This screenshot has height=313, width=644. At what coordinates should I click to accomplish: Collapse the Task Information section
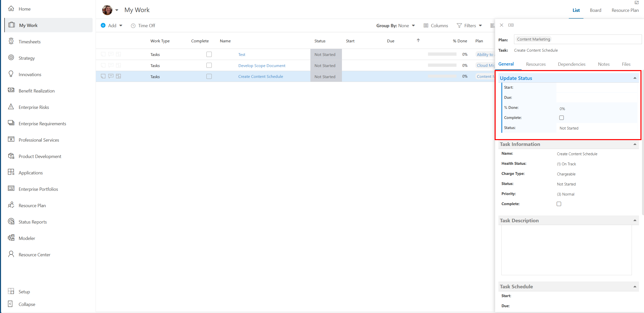pyautogui.click(x=635, y=144)
